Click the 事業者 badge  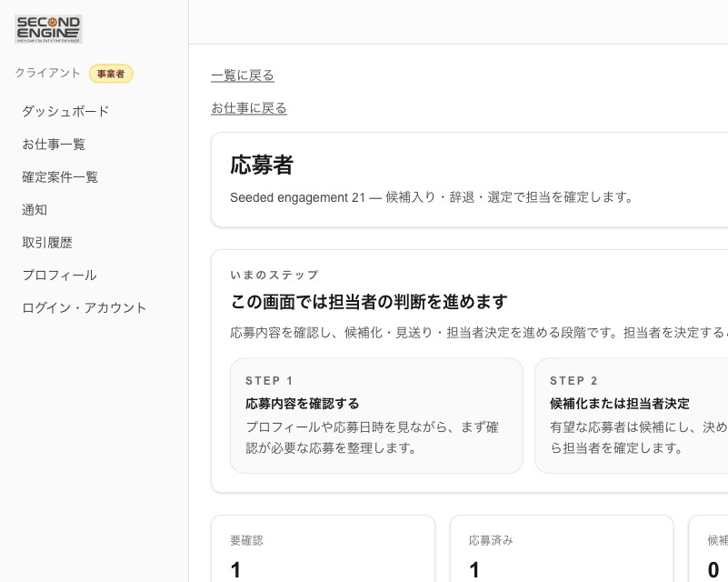point(111,74)
